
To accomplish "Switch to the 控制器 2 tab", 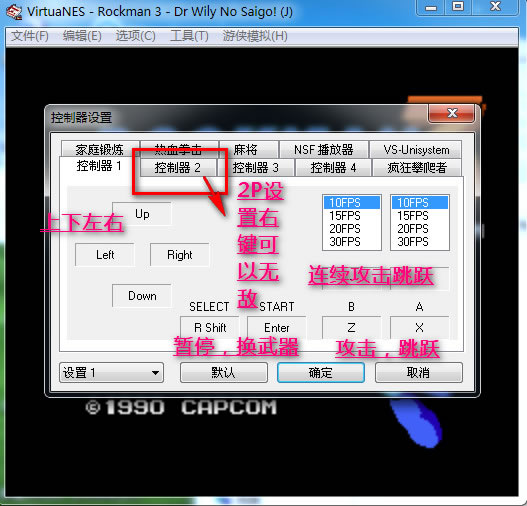I will click(178, 167).
